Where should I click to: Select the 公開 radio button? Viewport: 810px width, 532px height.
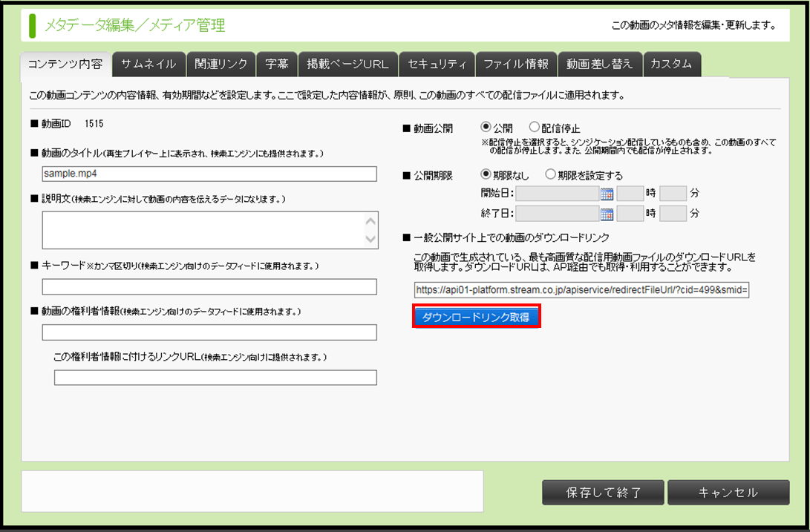486,128
